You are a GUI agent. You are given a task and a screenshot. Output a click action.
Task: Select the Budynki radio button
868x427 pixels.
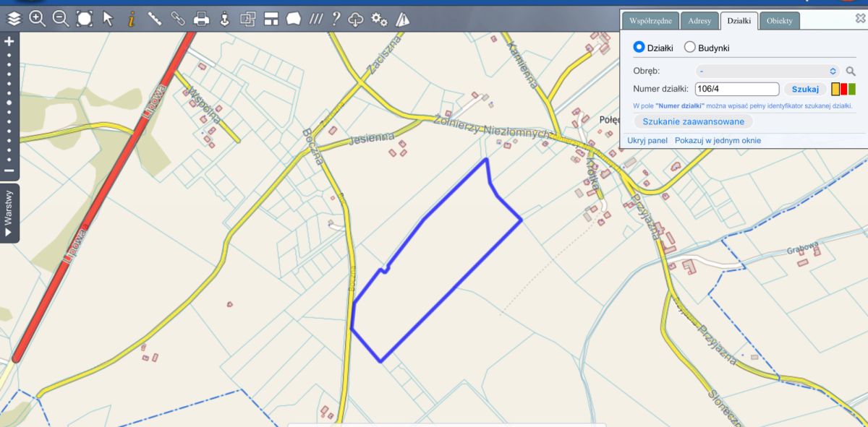pos(689,47)
